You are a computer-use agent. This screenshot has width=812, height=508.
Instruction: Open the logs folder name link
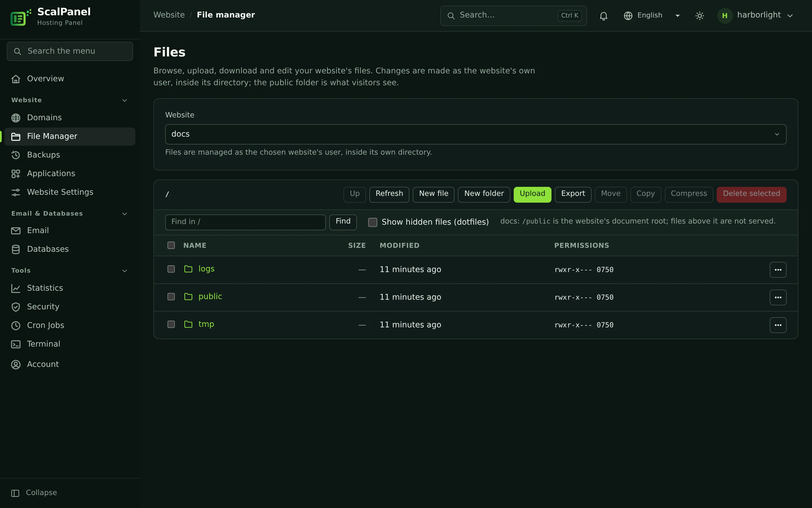click(x=206, y=269)
